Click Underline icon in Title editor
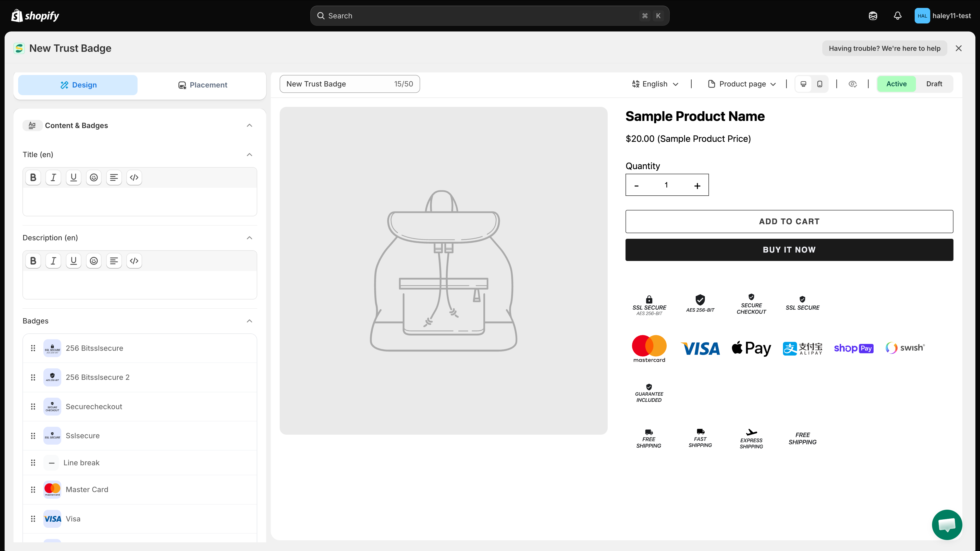 click(73, 177)
